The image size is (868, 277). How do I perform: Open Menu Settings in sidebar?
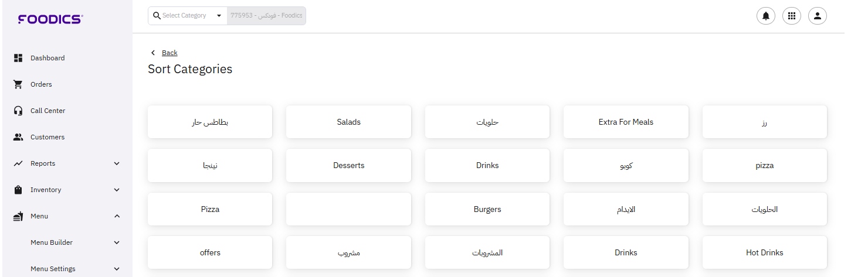coord(53,269)
